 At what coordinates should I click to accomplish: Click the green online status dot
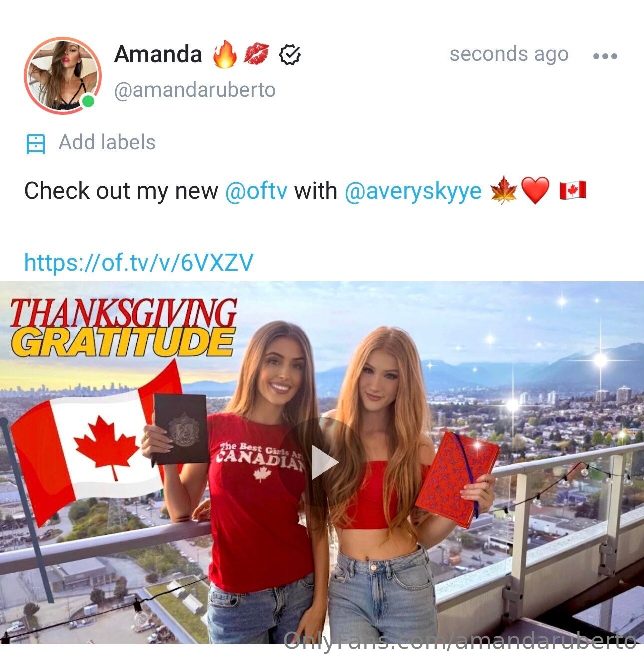[88, 101]
